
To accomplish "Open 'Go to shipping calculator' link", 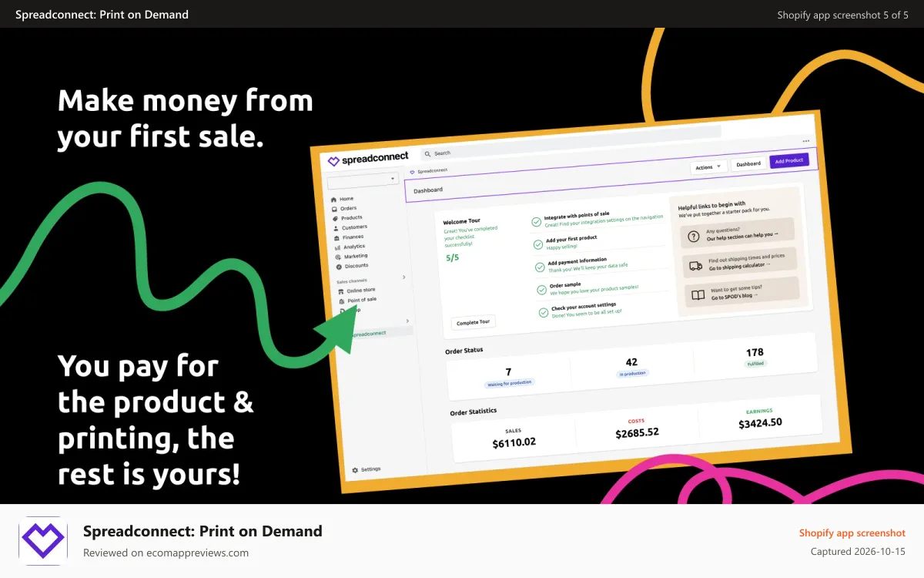I will (x=739, y=266).
